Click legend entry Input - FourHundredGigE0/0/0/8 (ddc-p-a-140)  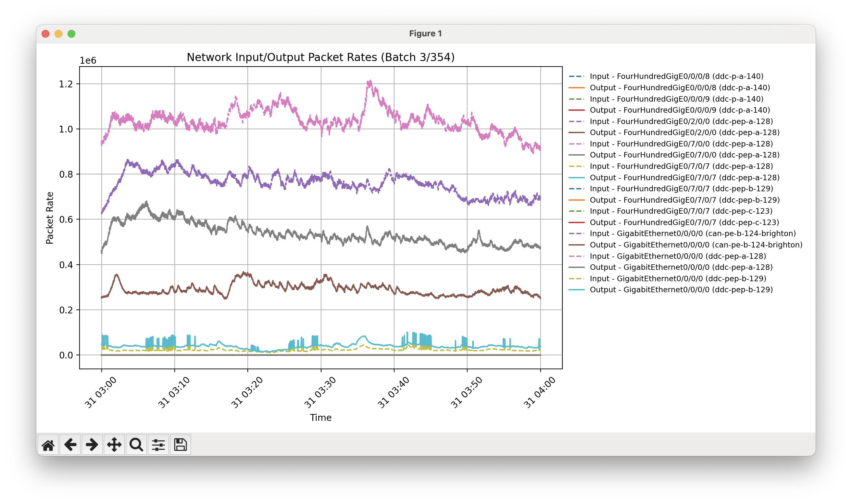[676, 76]
